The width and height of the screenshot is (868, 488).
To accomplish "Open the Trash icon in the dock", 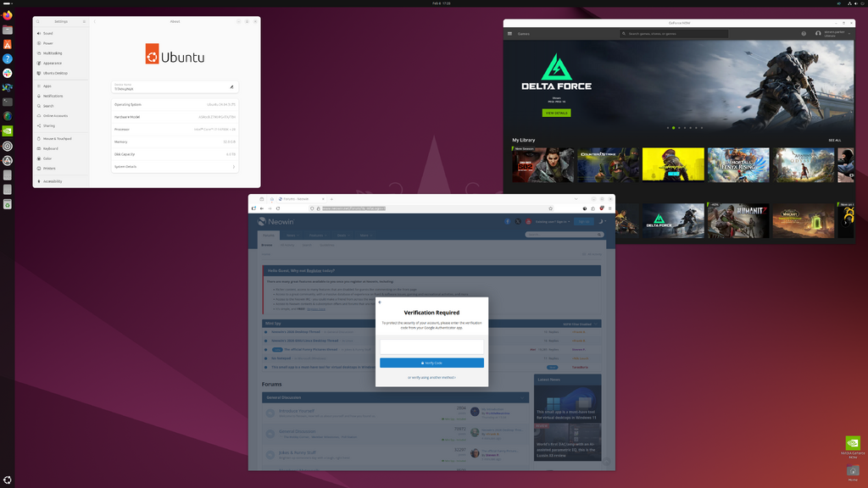I will pos(7,204).
